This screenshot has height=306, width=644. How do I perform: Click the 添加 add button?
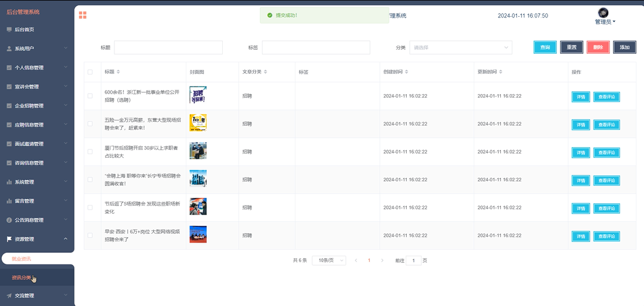pos(625,47)
